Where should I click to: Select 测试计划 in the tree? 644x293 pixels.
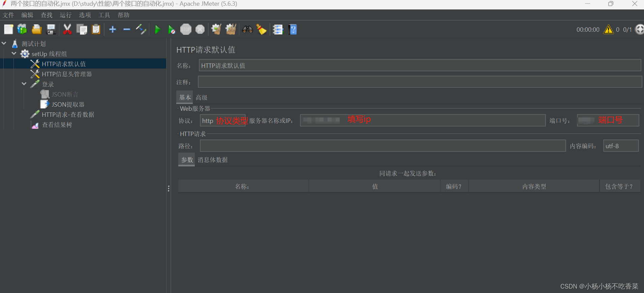(34, 44)
